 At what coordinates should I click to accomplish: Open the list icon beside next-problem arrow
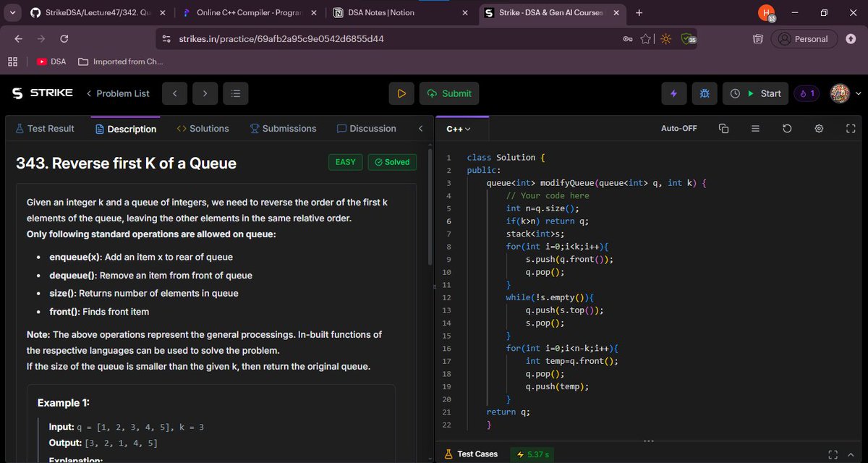(236, 93)
